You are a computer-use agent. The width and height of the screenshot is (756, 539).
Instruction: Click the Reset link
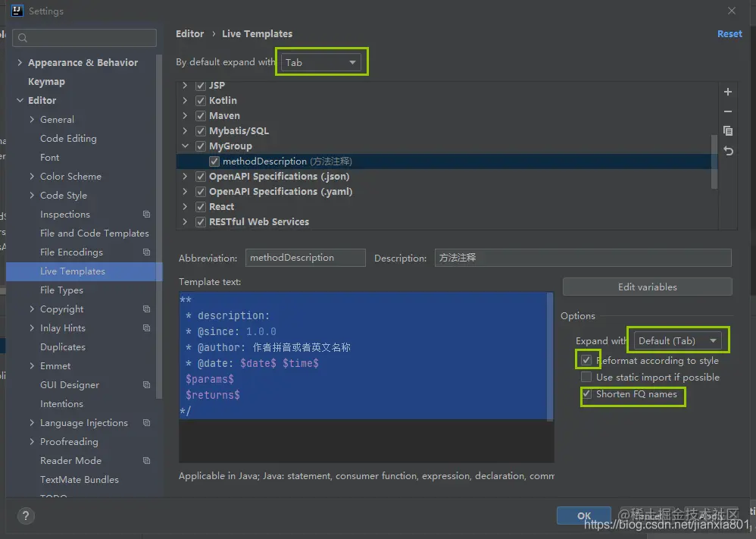[x=729, y=34]
